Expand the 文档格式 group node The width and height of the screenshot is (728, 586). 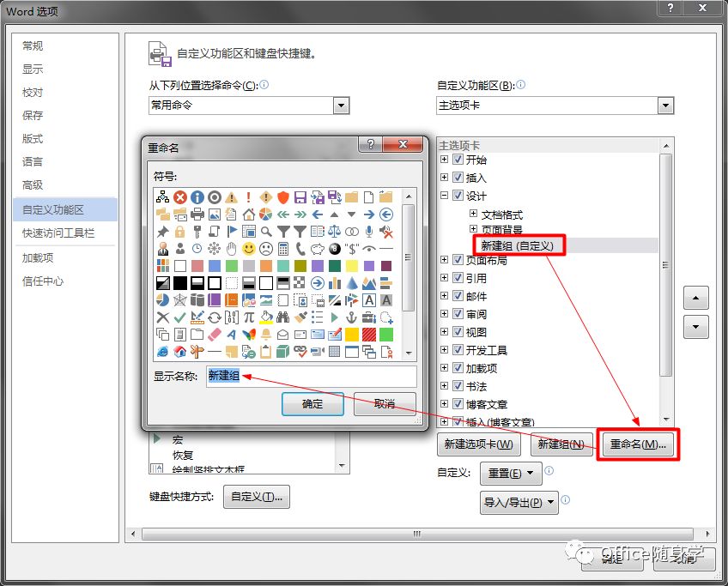[473, 214]
